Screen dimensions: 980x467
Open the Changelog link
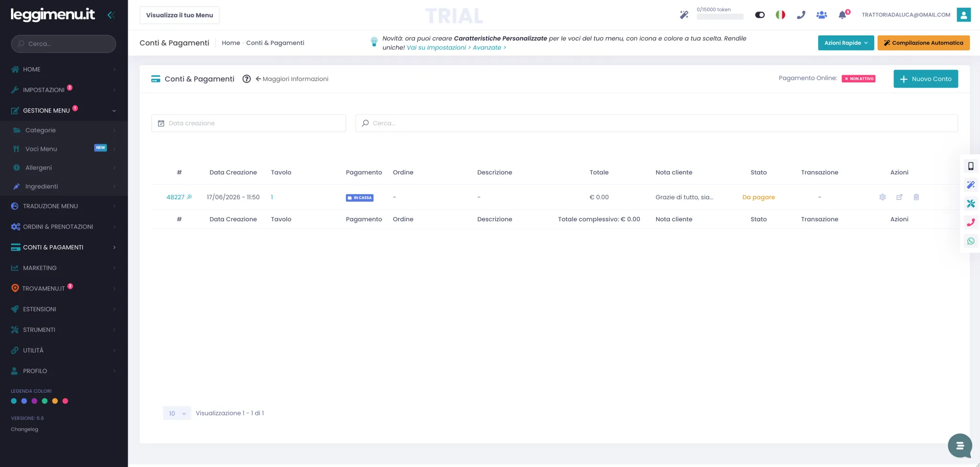[x=24, y=429]
